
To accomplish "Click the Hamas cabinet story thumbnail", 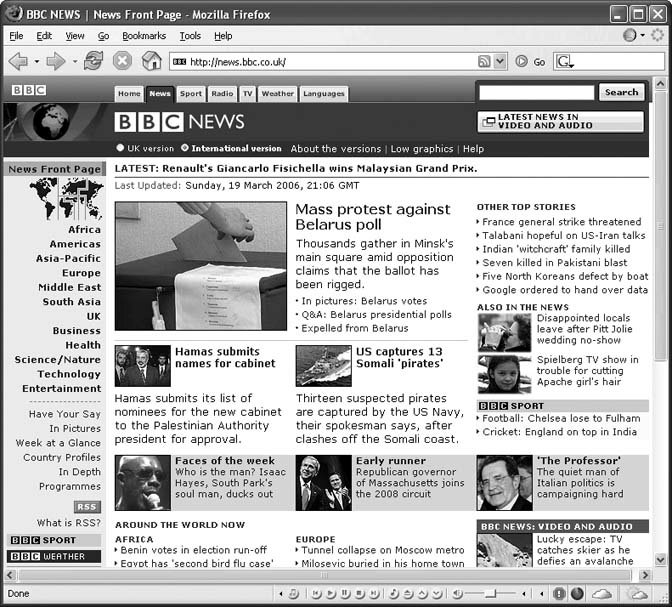I will (142, 366).
